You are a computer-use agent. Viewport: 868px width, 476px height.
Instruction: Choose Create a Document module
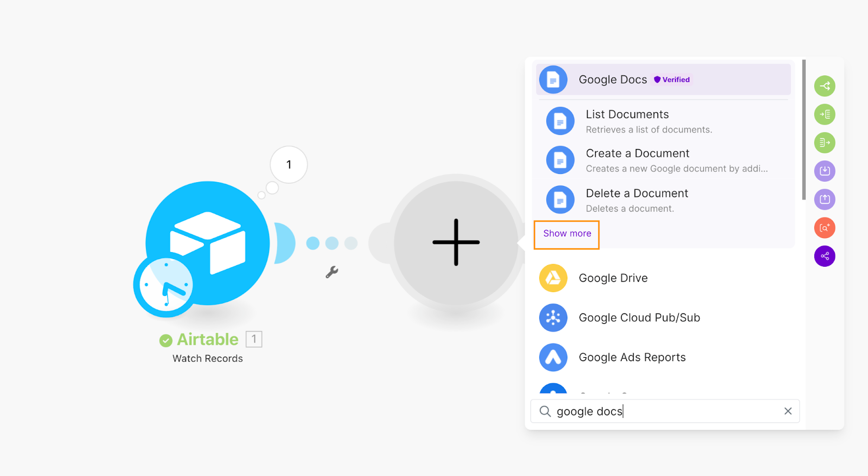[663, 160]
